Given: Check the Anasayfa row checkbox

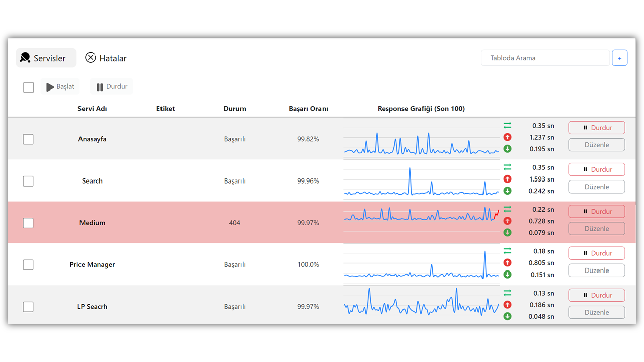Looking at the screenshot, I should tap(28, 139).
